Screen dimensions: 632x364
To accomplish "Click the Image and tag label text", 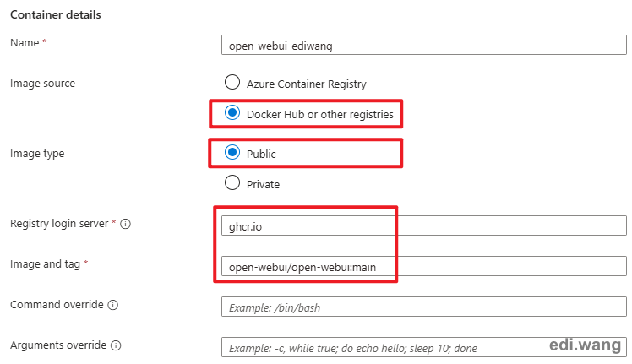I will tap(45, 264).
